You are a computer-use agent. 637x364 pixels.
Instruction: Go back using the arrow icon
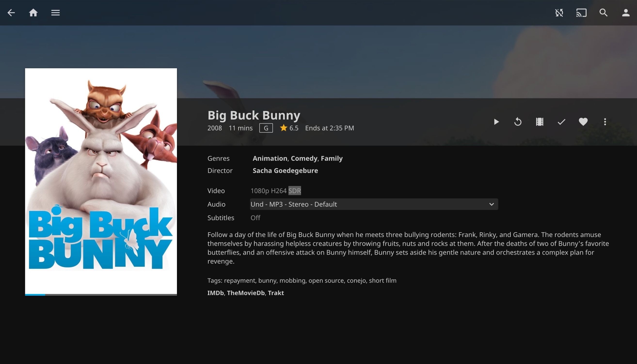point(11,13)
